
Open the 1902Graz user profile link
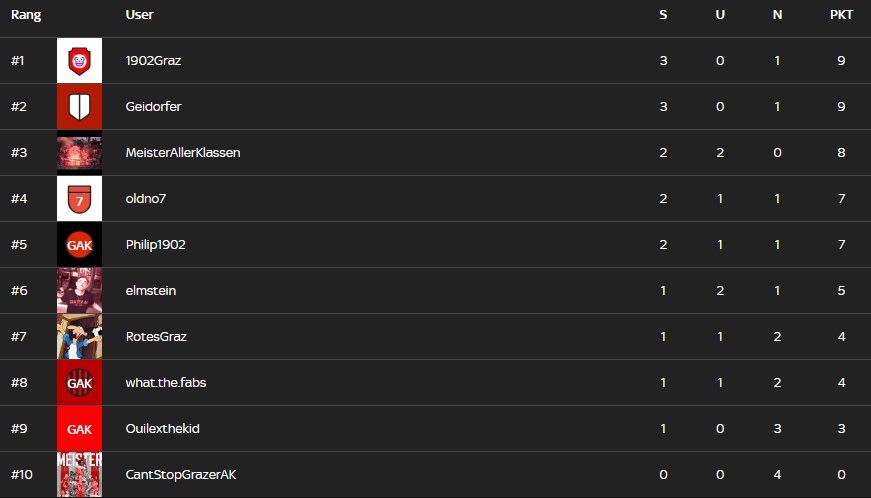tap(153, 61)
